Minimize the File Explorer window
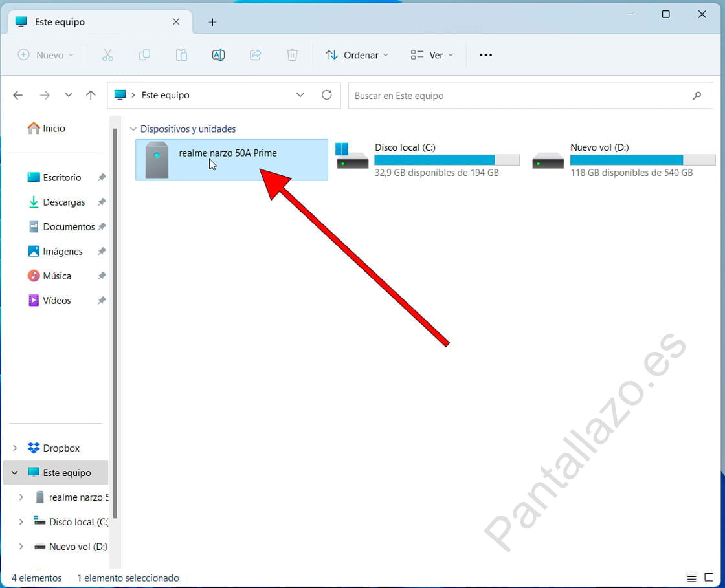Image resolution: width=725 pixels, height=588 pixels. (630, 14)
